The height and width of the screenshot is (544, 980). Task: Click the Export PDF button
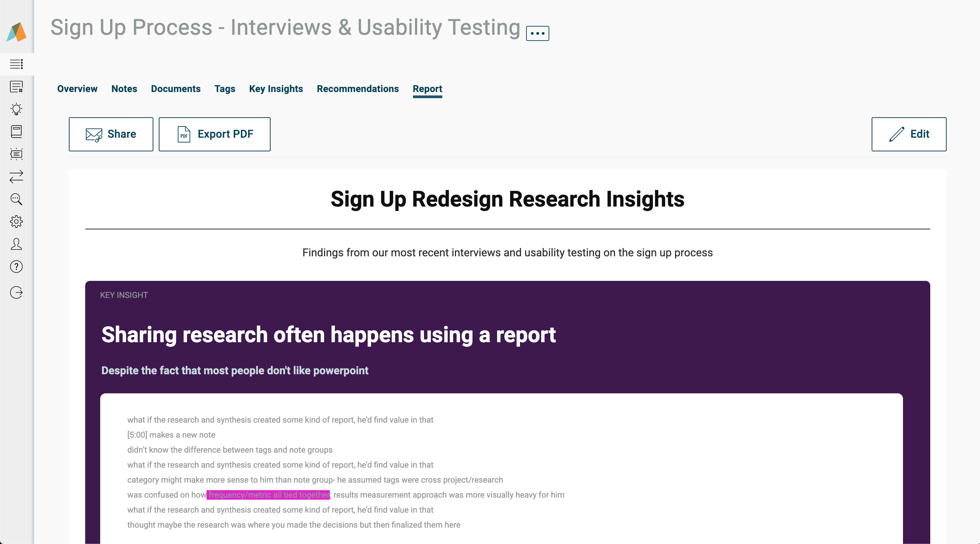tap(215, 134)
